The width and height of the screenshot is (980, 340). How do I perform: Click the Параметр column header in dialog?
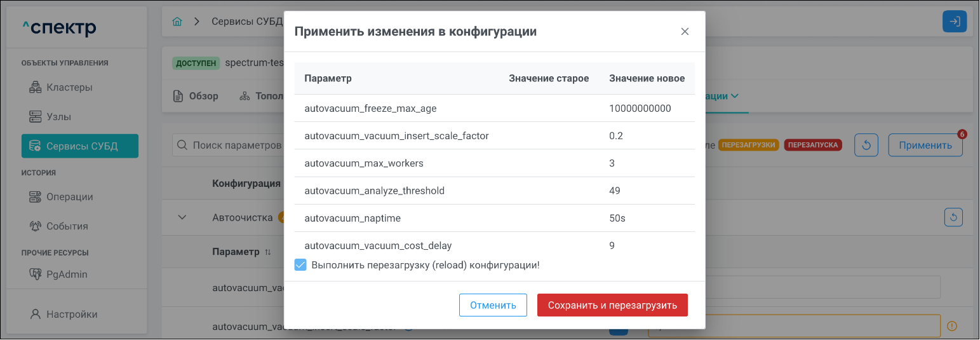(328, 78)
